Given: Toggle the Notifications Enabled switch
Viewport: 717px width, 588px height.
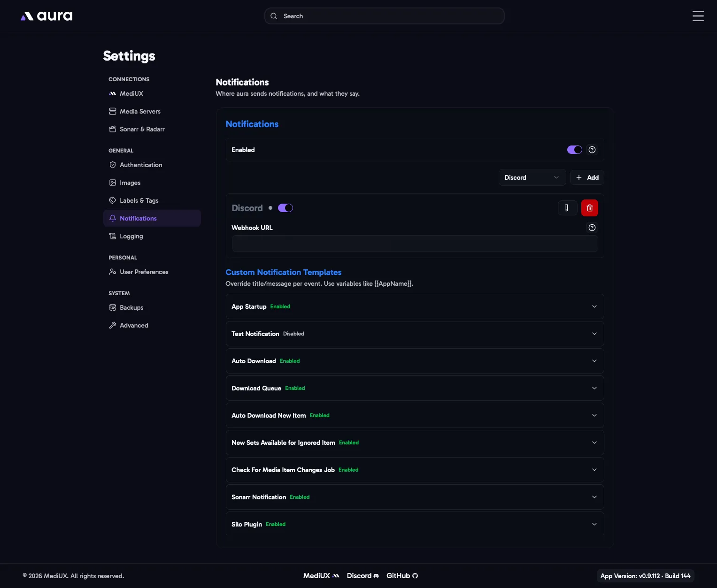Looking at the screenshot, I should [575, 150].
